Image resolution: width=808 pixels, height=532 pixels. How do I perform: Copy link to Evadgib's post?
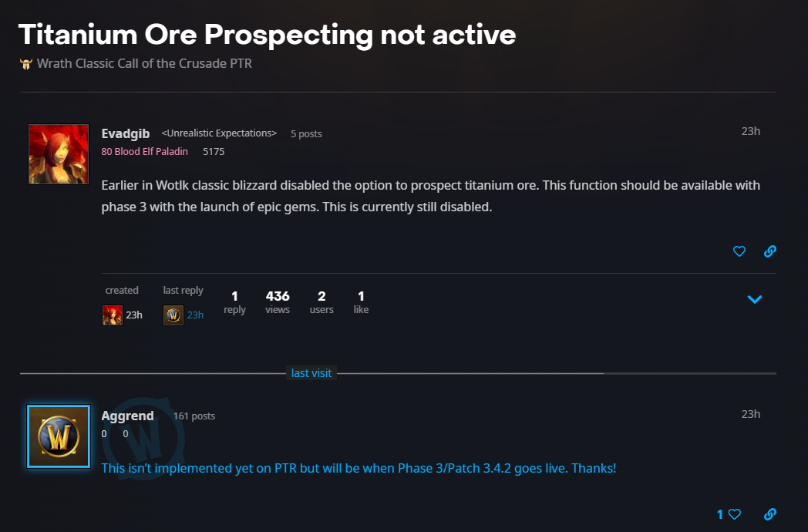coord(770,251)
